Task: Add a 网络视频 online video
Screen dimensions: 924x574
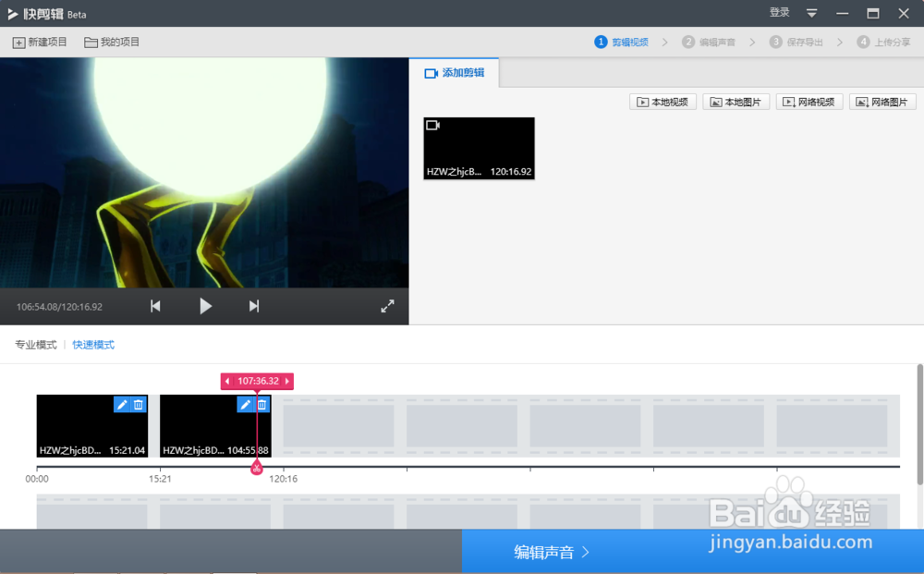Action: 809,102
